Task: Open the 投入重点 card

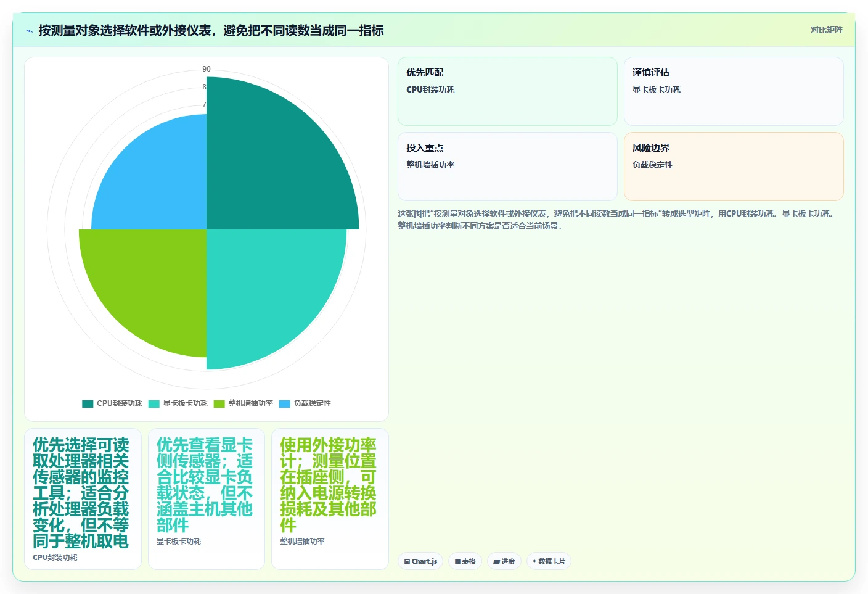Action: [507, 167]
